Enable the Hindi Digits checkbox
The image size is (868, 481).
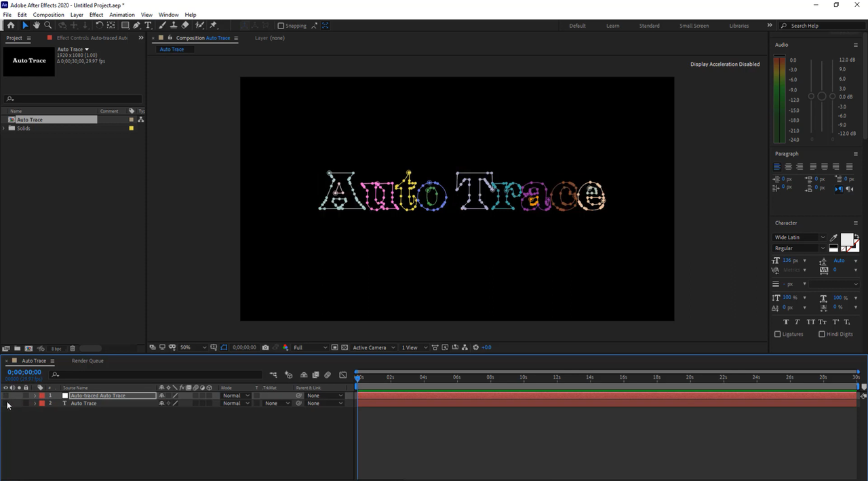tap(822, 334)
